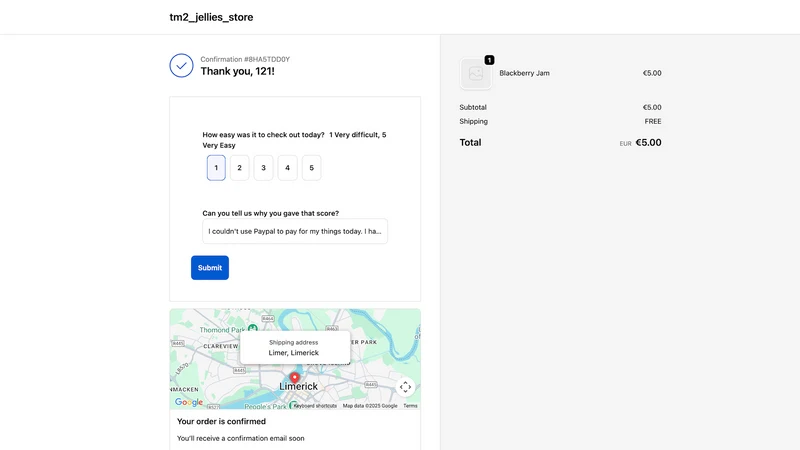Pick rating 5 Very Easy
This screenshot has height=450, width=800.
tap(311, 168)
